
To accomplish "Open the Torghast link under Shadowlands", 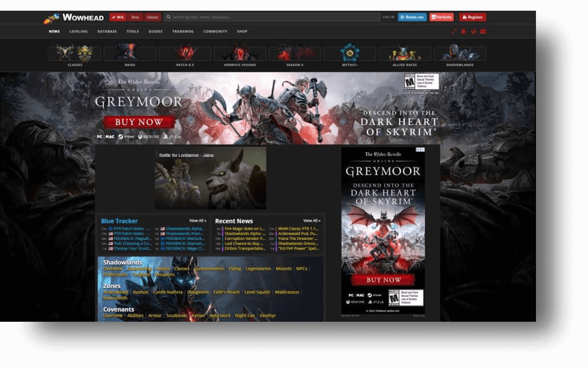I will click(x=142, y=275).
